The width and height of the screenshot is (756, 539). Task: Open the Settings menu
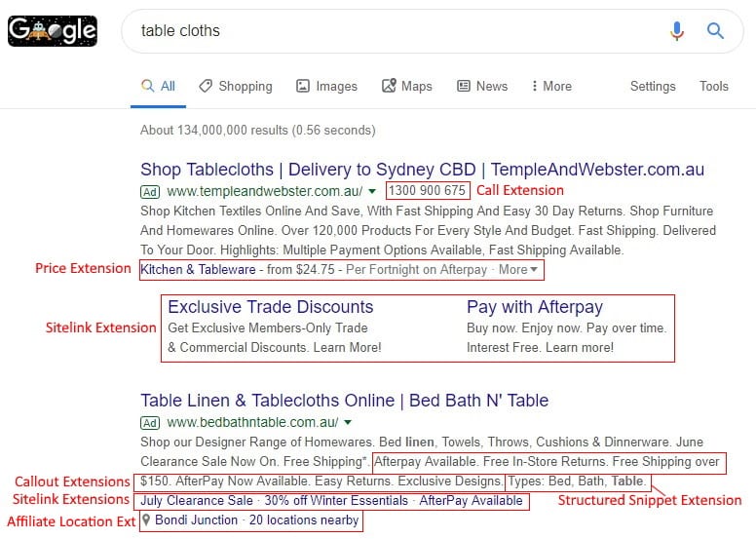pyautogui.click(x=653, y=87)
